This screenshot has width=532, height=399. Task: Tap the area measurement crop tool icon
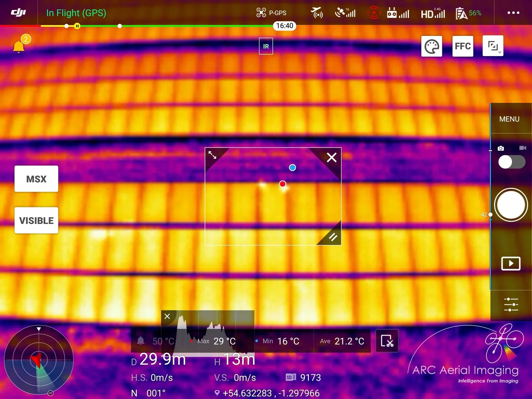[387, 341]
